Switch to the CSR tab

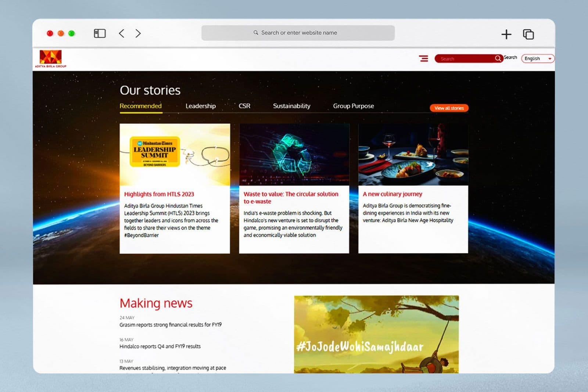pyautogui.click(x=244, y=106)
